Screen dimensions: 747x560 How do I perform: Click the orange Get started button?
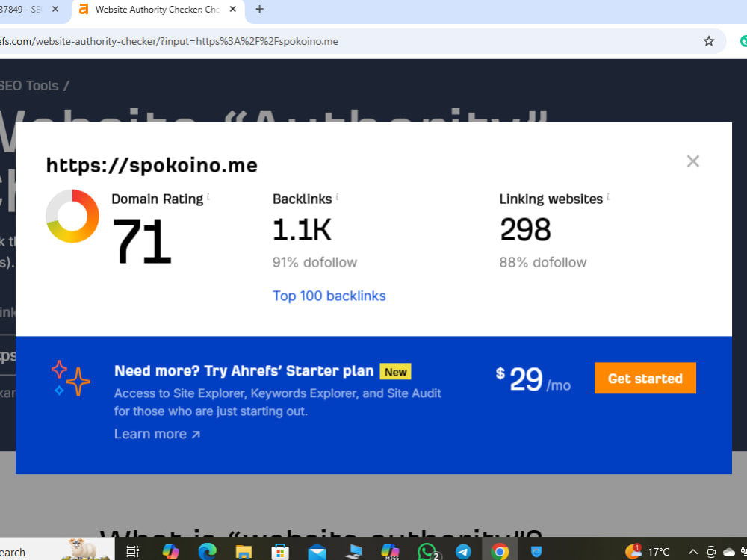click(x=645, y=378)
